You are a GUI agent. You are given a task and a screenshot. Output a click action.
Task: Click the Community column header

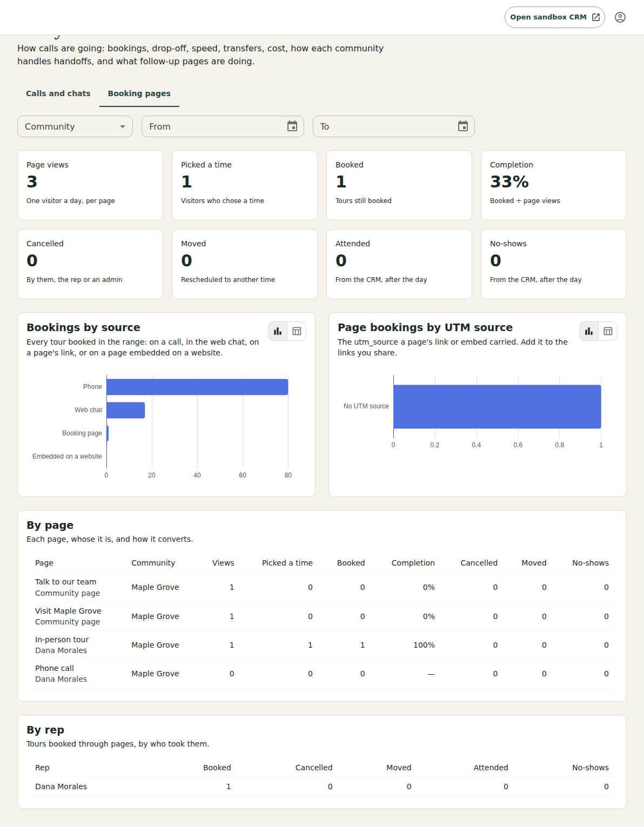click(153, 563)
